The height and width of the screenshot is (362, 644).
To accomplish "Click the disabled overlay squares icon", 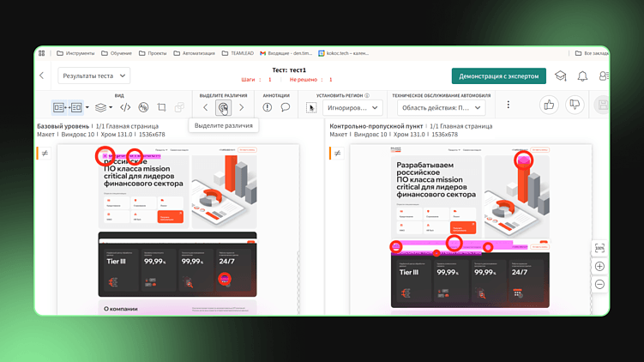I will (x=179, y=107).
